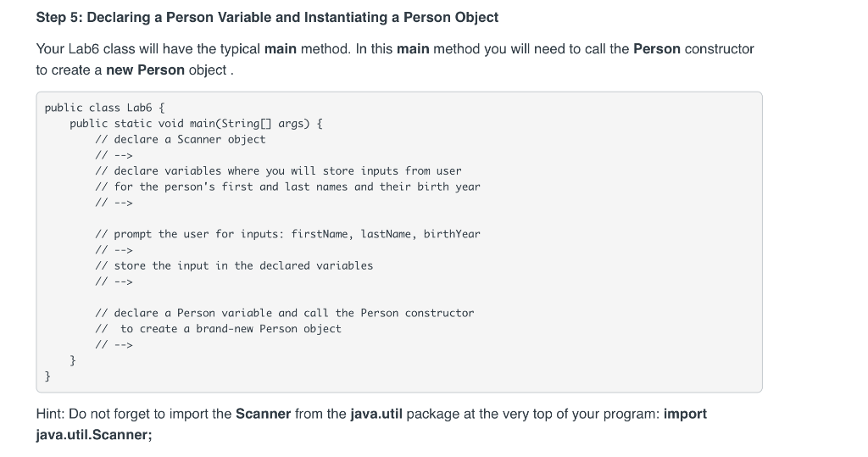This screenshot has height=457, width=868.
Task: Click the 'declare variables where you will store' comment
Action: tap(278, 170)
